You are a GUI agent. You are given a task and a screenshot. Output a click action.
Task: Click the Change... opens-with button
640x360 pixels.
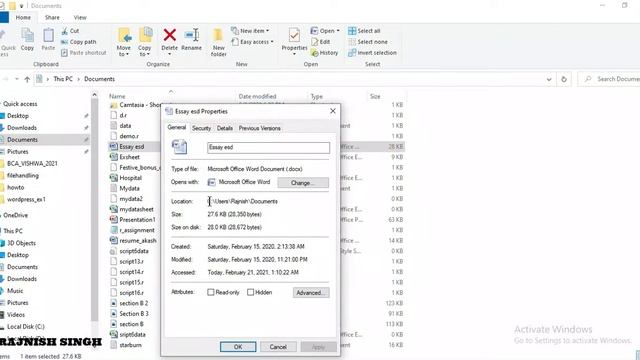(303, 183)
